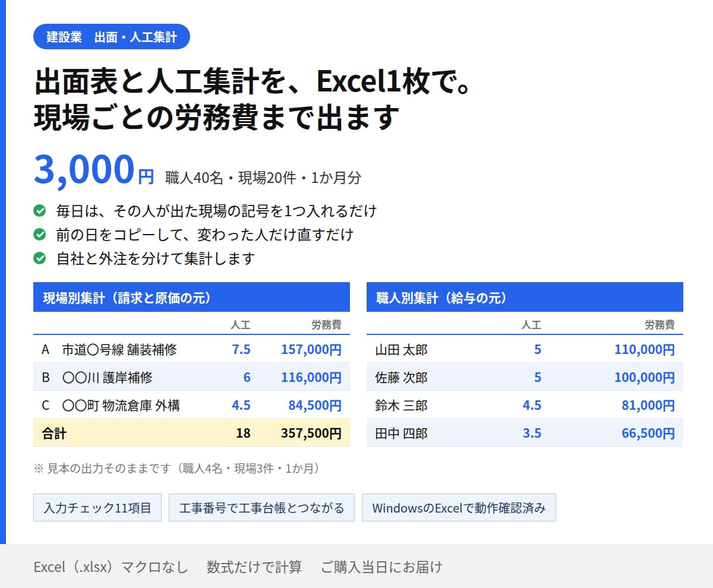This screenshot has height=588, width=713.
Task: Click the footer text Excel（.xlsx）マクロなし
Action: (x=111, y=567)
